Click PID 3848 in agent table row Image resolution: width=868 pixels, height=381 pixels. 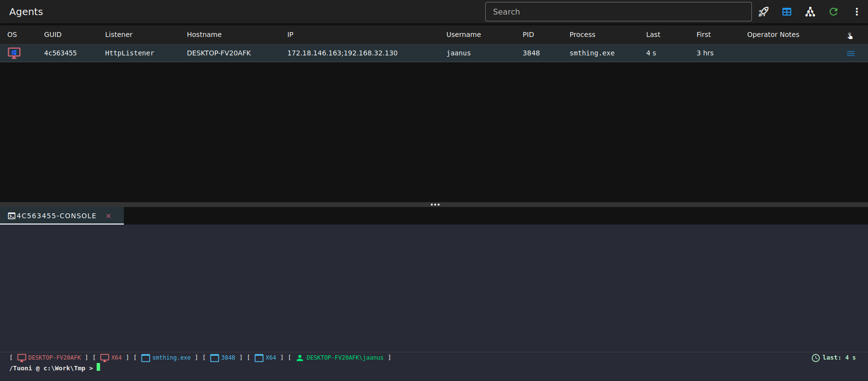(531, 53)
